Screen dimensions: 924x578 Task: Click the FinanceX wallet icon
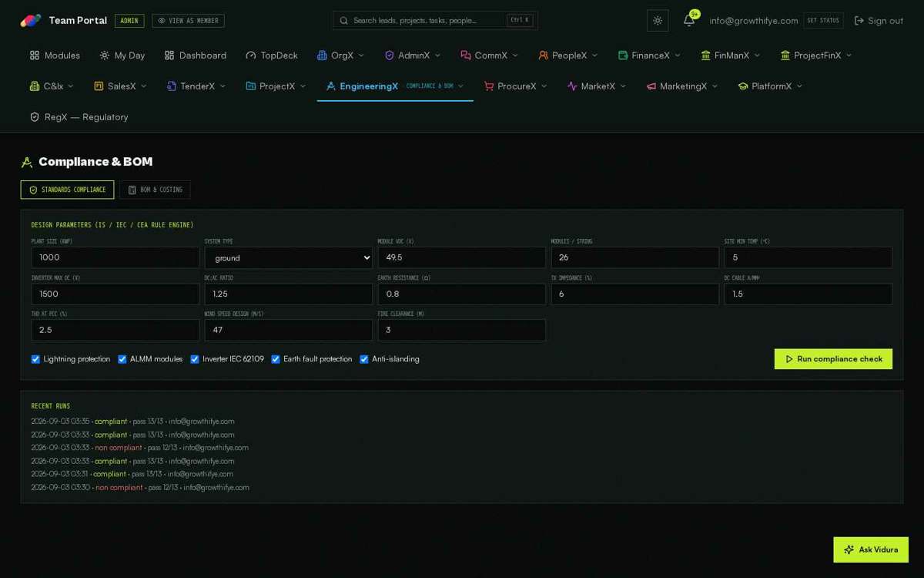(x=623, y=55)
